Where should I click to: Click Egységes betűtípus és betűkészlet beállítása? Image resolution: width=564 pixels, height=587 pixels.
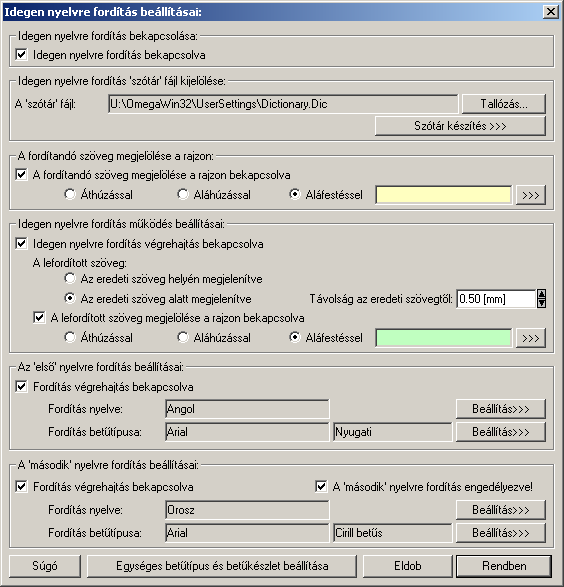[222, 566]
